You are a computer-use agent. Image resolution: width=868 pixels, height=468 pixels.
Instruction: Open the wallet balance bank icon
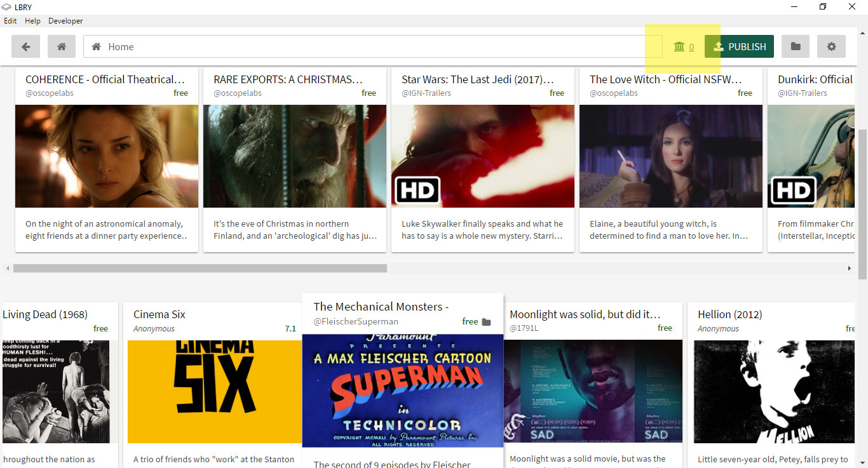[679, 46]
